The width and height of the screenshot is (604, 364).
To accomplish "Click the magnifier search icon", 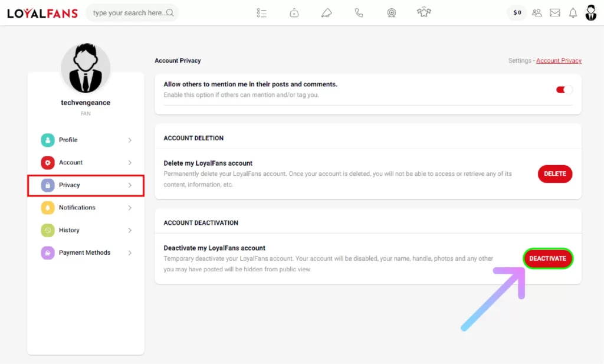I will tap(170, 13).
